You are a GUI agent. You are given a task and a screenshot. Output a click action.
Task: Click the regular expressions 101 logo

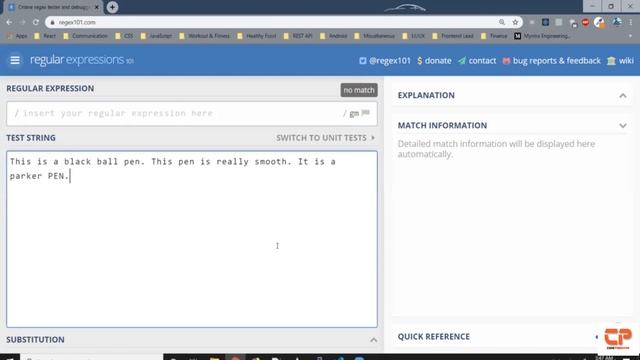[82, 60]
